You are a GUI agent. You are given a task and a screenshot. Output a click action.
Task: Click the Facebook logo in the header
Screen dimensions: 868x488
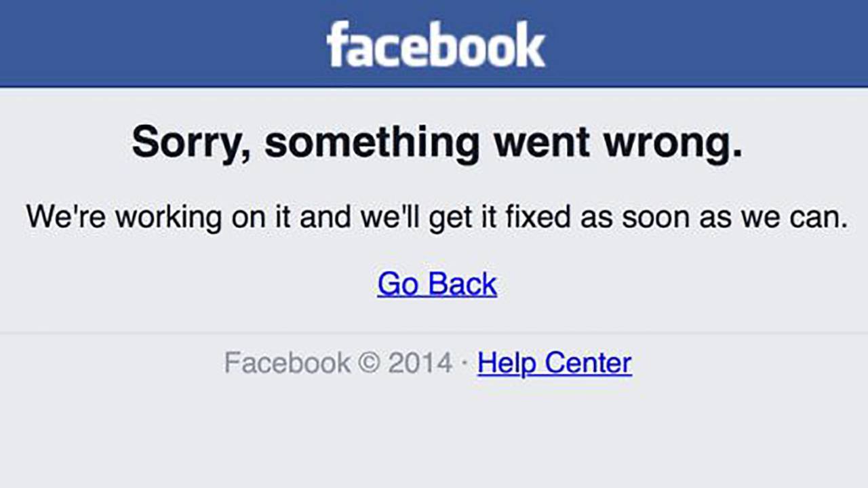pyautogui.click(x=435, y=45)
